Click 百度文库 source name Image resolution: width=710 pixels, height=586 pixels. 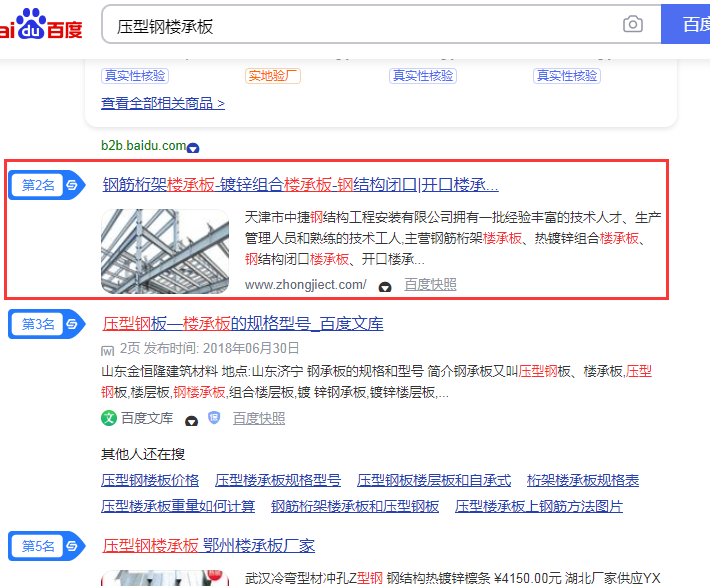[x=147, y=418]
